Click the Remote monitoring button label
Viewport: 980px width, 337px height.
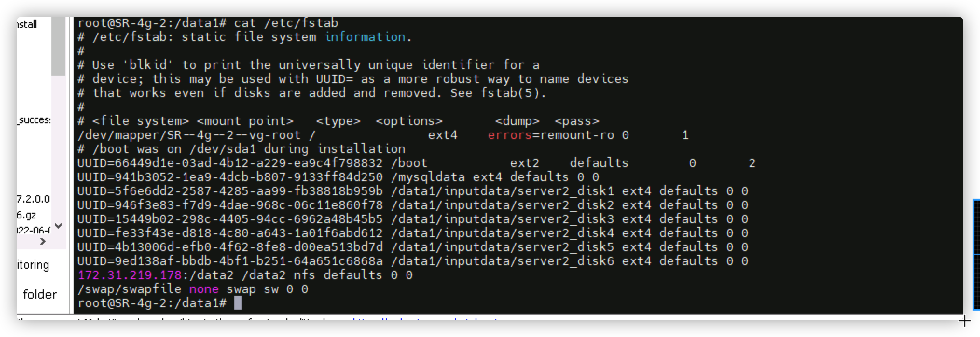click(33, 265)
